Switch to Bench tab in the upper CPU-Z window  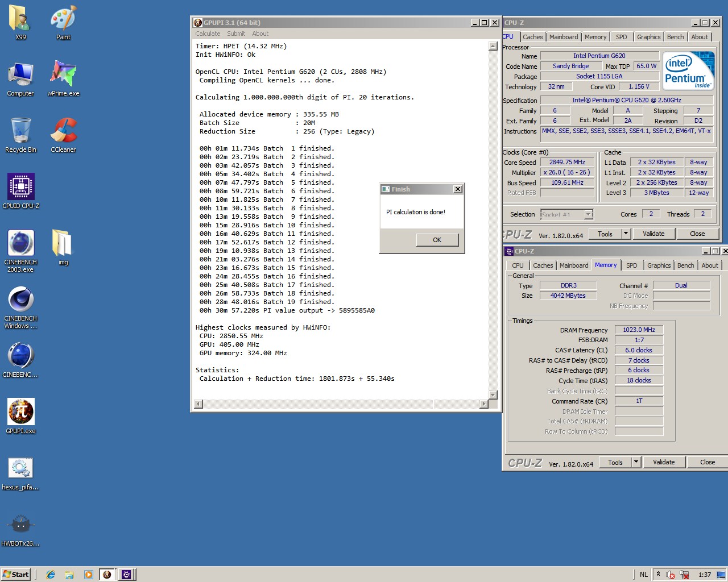tap(676, 37)
